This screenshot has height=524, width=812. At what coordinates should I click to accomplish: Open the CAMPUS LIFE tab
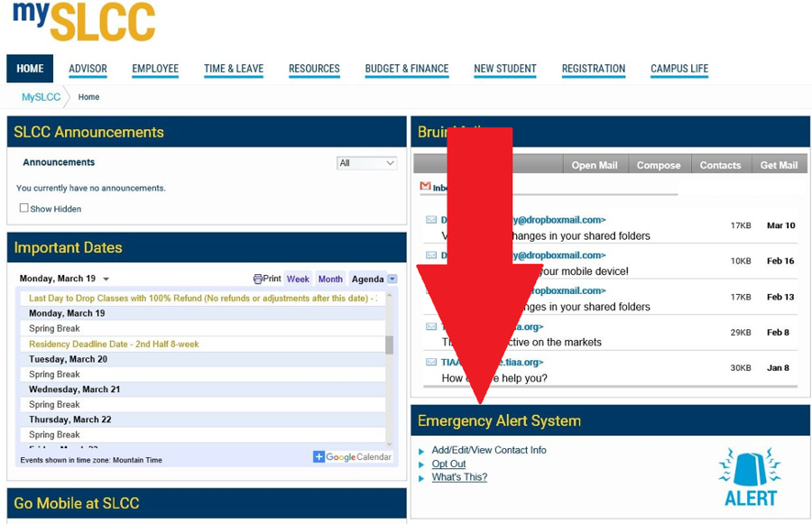point(679,69)
